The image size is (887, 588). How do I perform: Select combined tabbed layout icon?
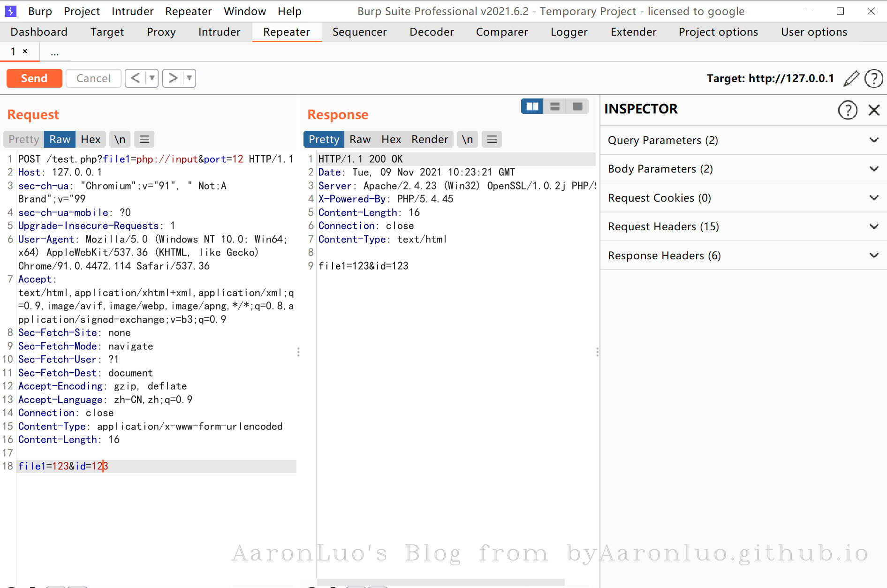(577, 106)
